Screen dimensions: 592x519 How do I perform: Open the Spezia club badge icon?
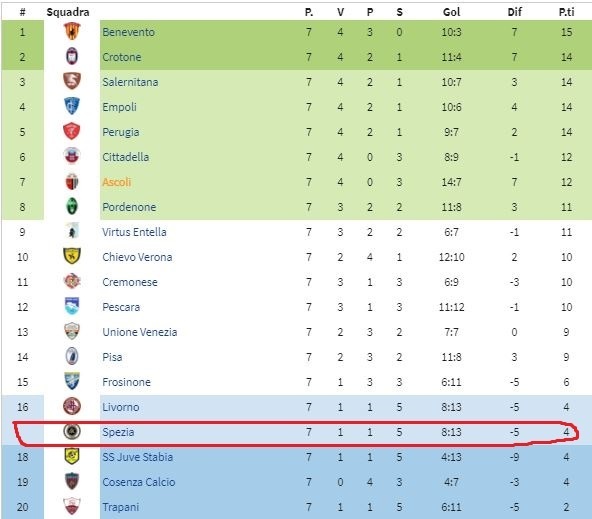click(72, 431)
